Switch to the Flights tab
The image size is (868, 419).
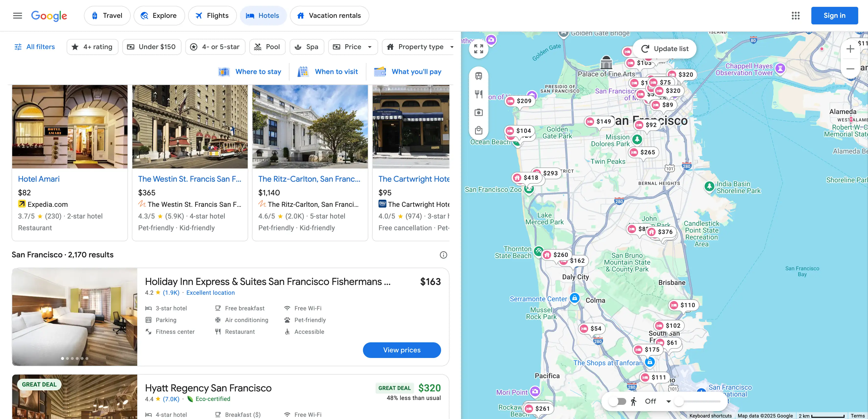coord(212,15)
